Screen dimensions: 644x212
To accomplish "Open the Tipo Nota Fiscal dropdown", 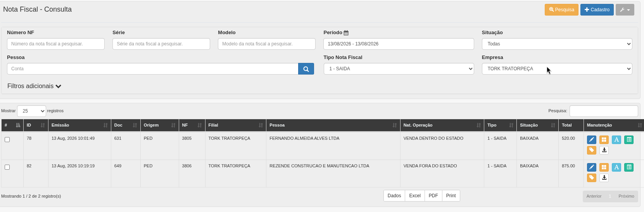I will [399, 69].
